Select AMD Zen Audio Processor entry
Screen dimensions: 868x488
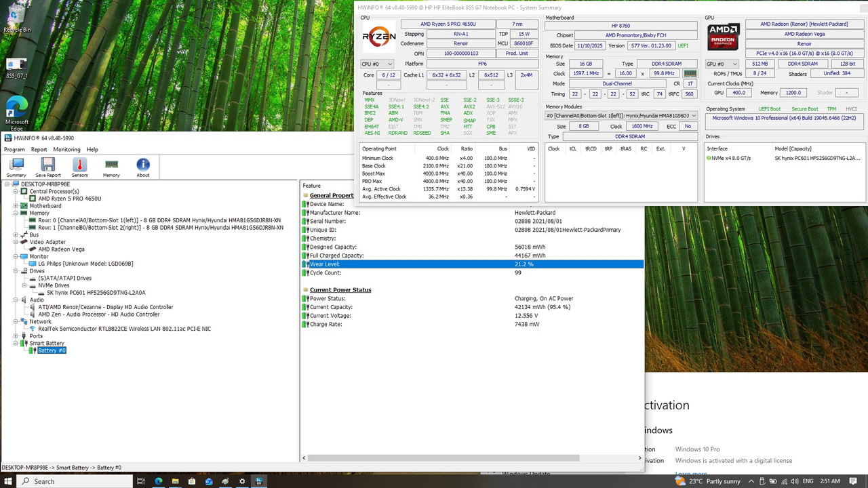click(x=99, y=314)
